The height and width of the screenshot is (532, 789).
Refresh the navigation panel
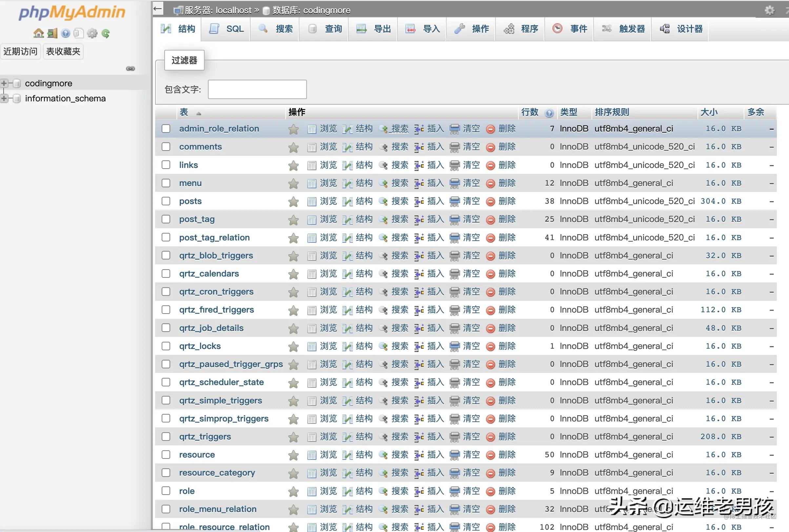106,33
